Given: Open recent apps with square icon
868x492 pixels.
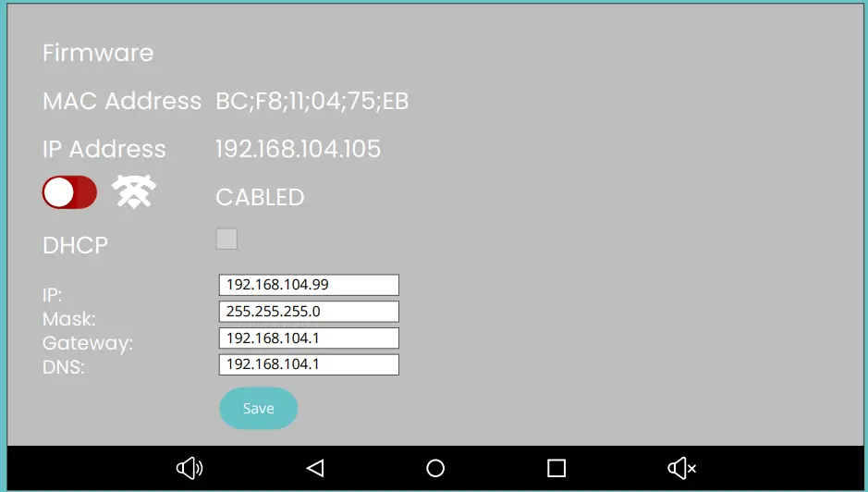Looking at the screenshot, I should [556, 468].
